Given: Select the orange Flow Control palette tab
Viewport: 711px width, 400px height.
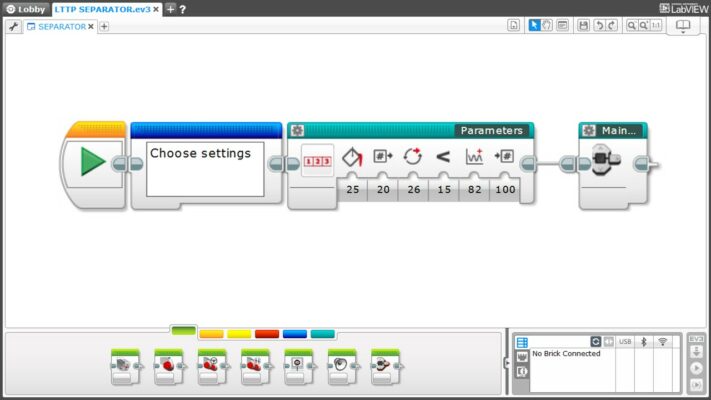Looking at the screenshot, I should click(211, 334).
